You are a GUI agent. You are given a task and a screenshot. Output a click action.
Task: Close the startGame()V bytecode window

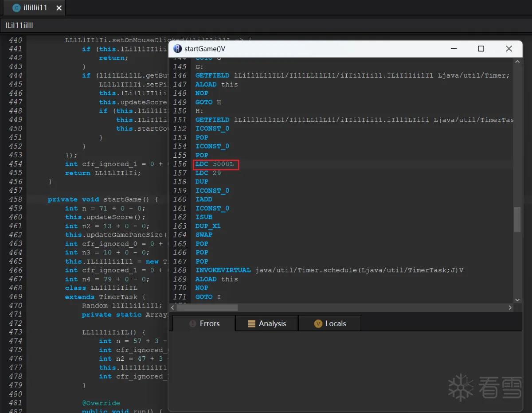(x=509, y=49)
